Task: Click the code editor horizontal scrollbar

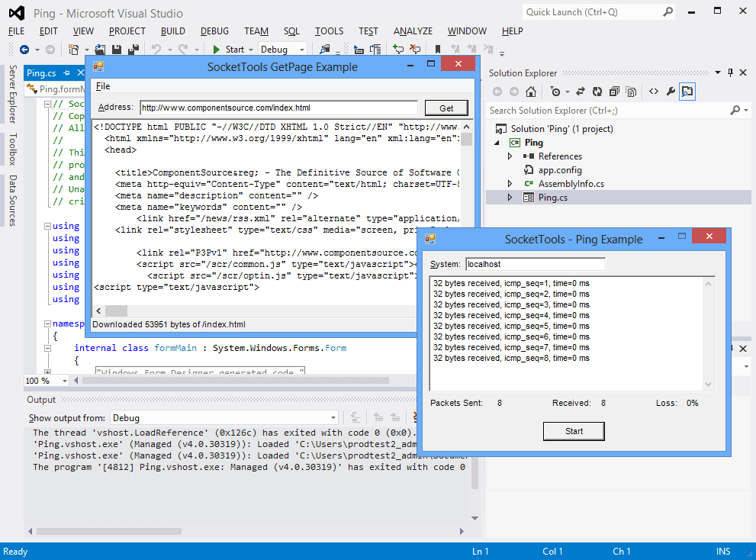Action: pos(236,381)
